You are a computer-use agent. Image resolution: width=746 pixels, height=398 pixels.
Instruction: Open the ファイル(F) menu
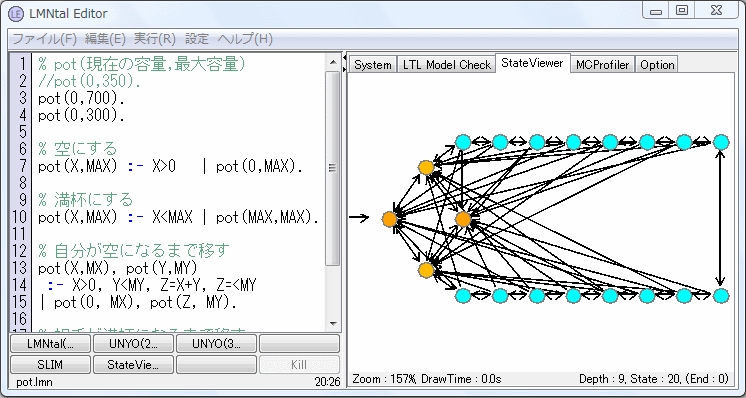click(x=44, y=39)
